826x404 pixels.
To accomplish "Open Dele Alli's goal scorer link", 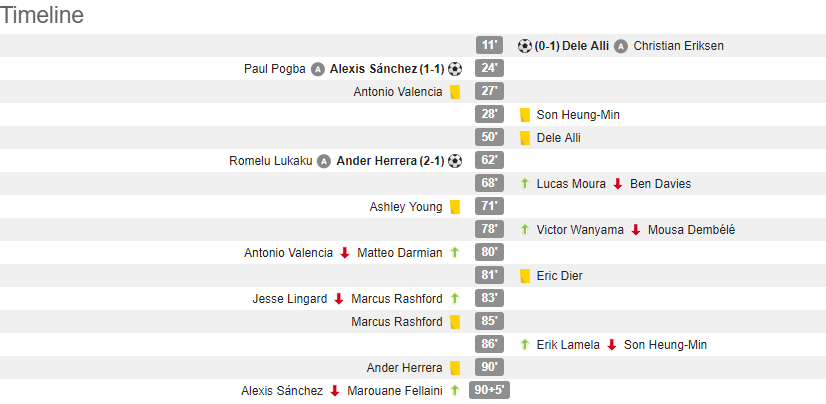I will pyautogui.click(x=585, y=46).
